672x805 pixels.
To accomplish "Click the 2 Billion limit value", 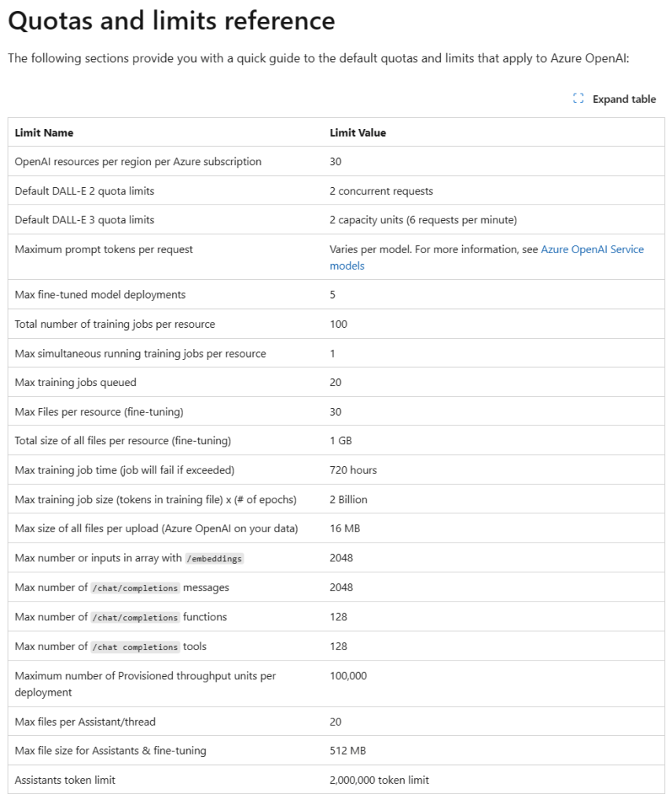I will (x=348, y=499).
